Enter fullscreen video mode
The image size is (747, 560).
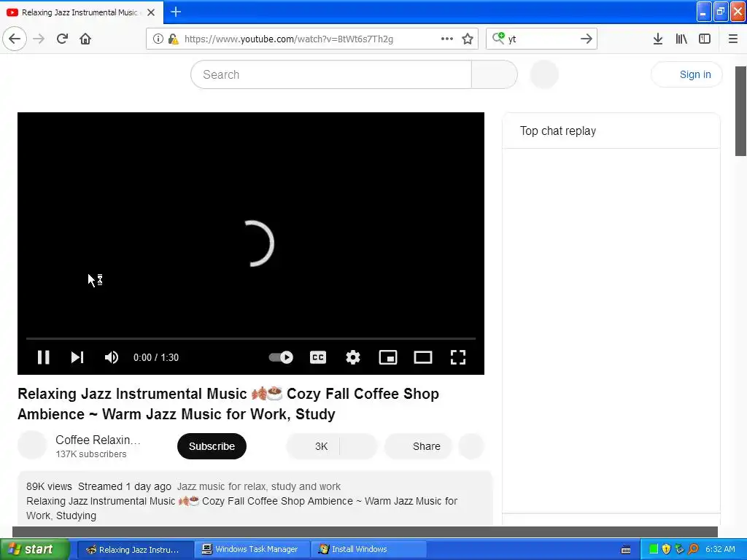pos(458,357)
